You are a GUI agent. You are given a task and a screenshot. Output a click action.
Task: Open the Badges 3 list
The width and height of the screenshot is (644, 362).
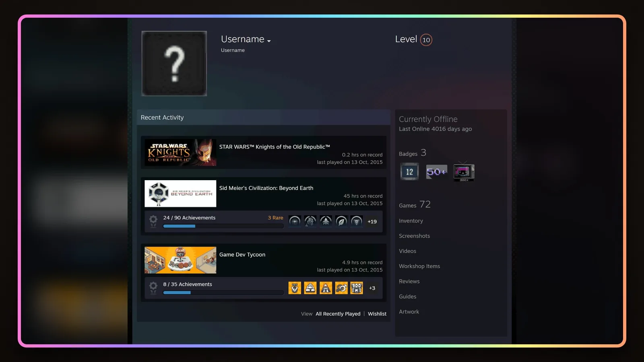pyautogui.click(x=413, y=153)
